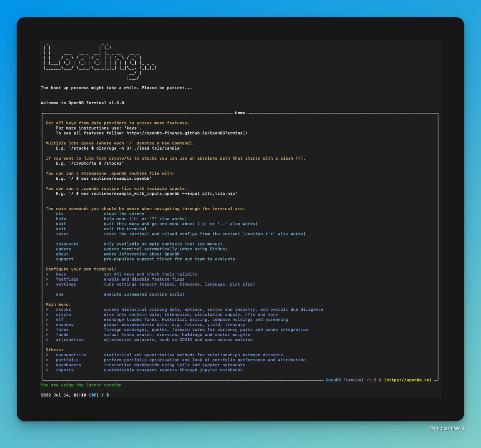Select the economy menu entry
Image resolution: width=481 pixels, height=448 pixels.
pyautogui.click(x=65, y=324)
